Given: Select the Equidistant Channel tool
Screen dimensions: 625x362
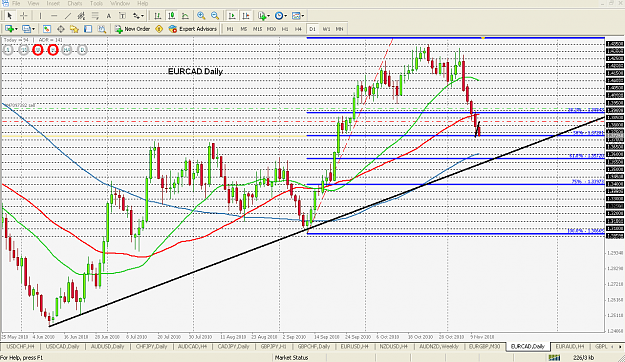Looking at the screenshot, I should [81, 16].
